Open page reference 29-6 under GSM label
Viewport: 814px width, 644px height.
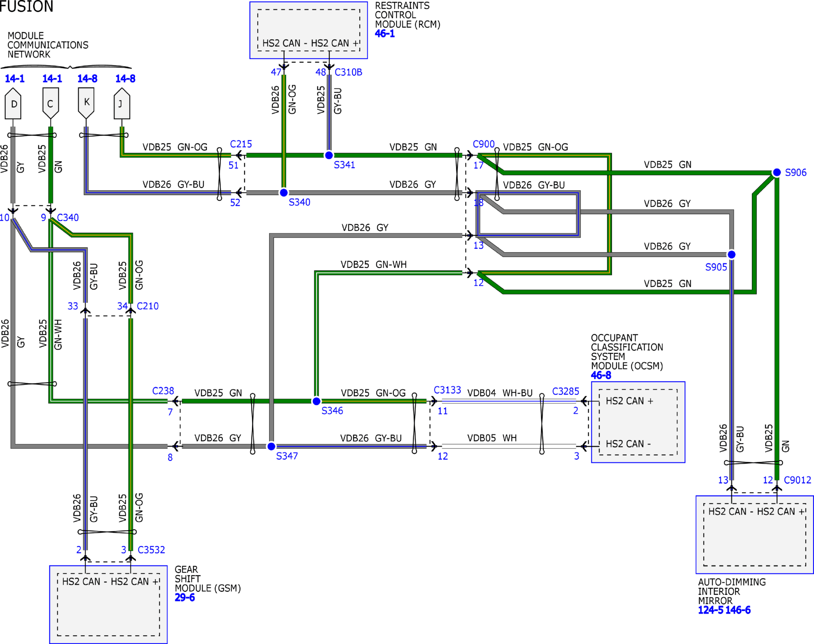point(185,598)
